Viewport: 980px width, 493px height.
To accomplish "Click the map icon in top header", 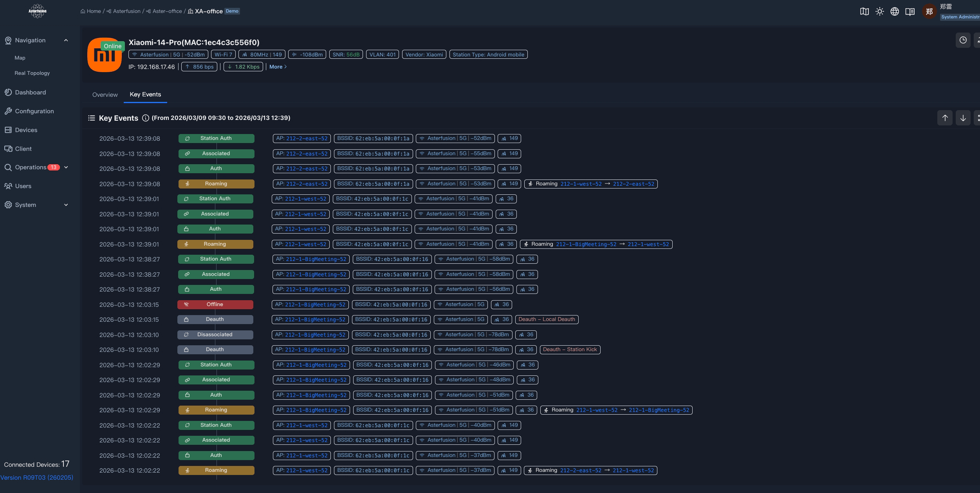I will pos(864,11).
